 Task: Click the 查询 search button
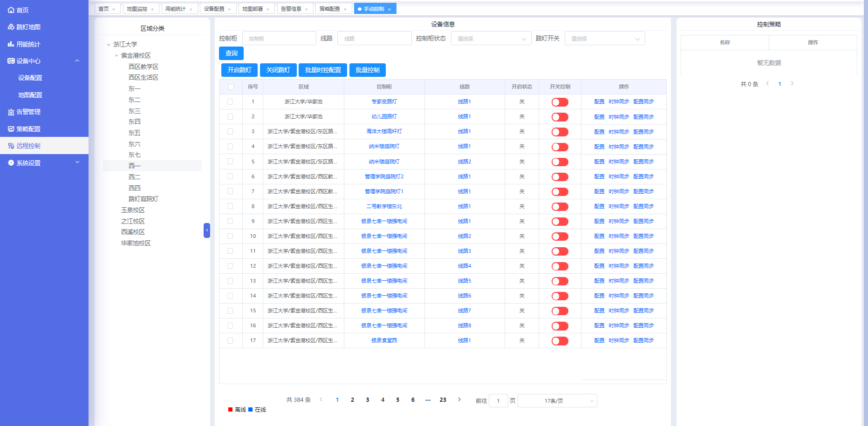(232, 54)
